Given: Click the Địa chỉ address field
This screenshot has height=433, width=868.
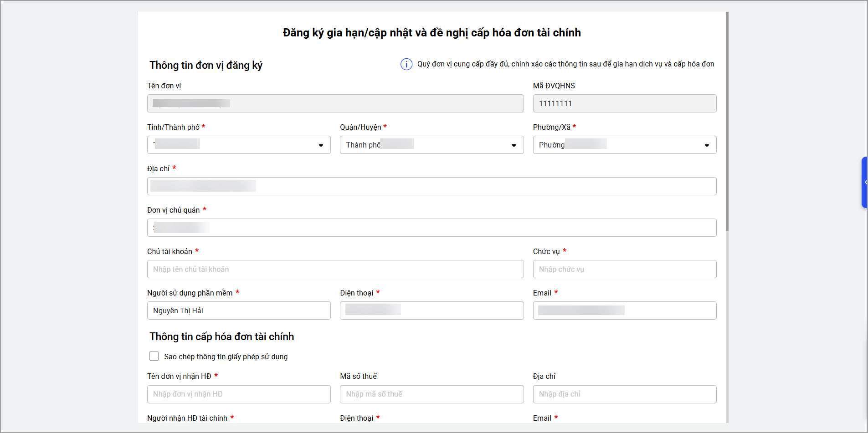Looking at the screenshot, I should click(431, 186).
